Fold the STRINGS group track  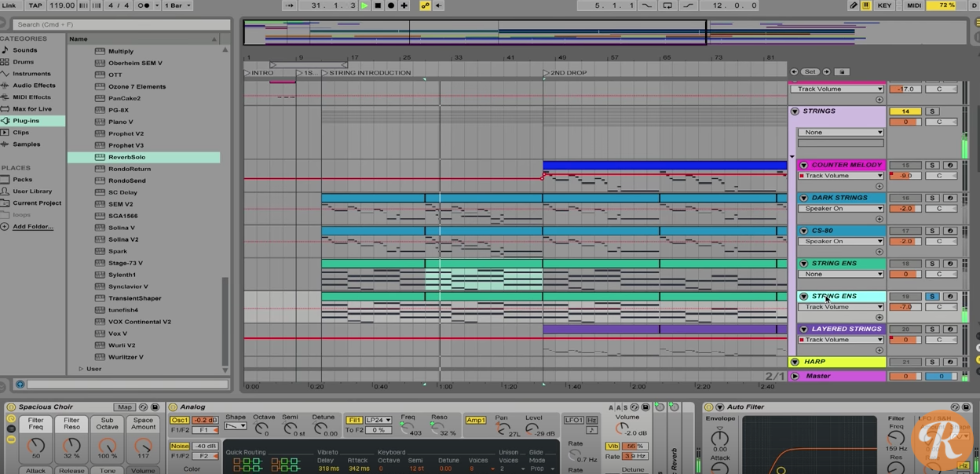pyautogui.click(x=795, y=111)
